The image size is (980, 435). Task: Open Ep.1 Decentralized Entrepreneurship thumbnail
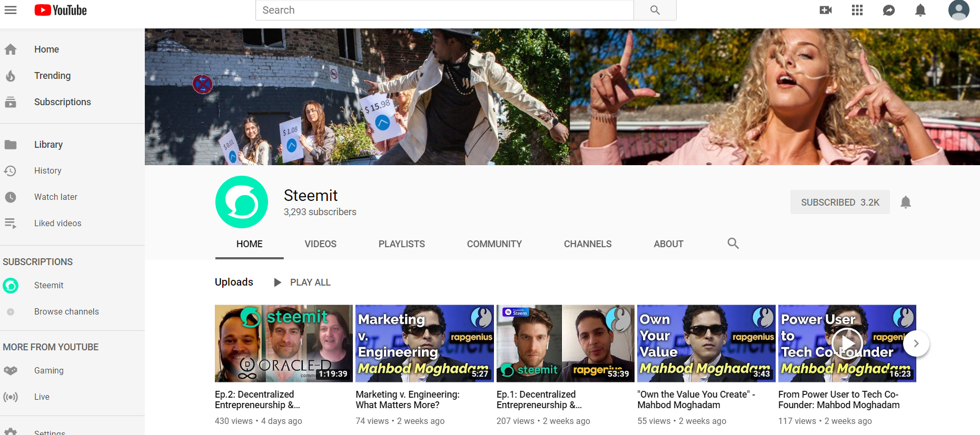click(566, 343)
